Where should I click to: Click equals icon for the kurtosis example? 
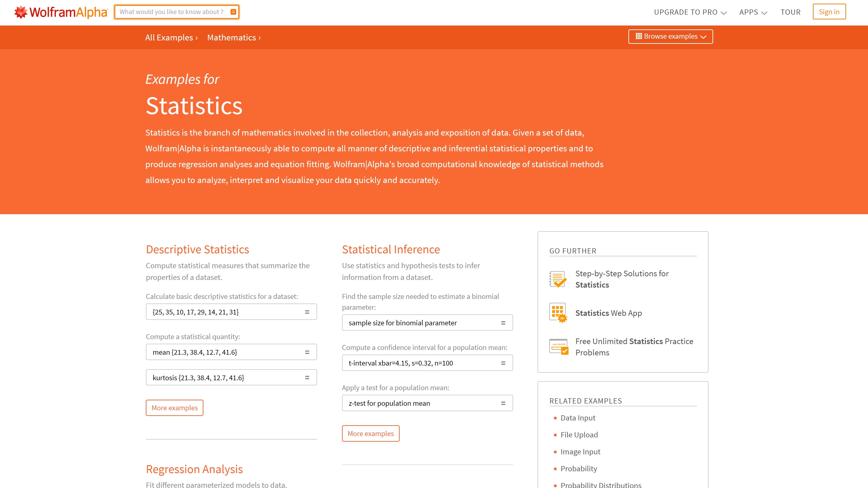tap(307, 378)
